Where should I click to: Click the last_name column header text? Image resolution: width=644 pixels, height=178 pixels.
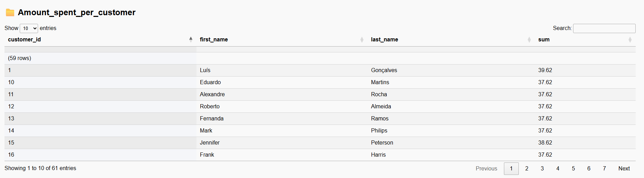point(385,40)
